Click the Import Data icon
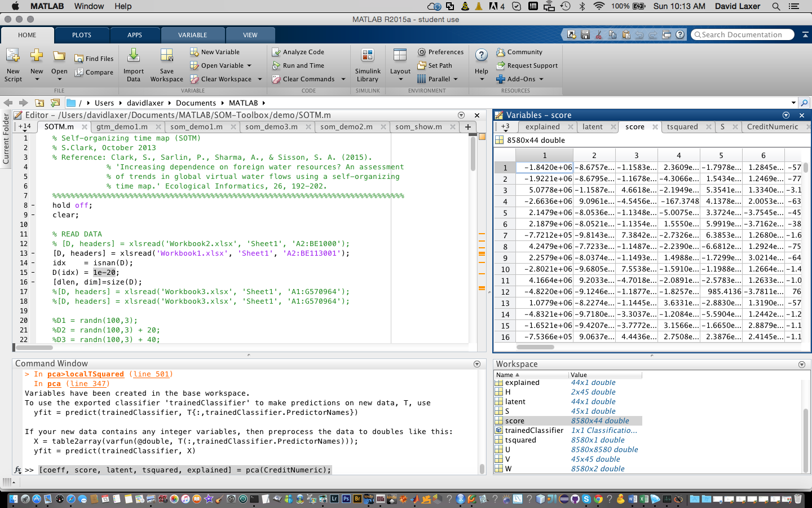 (x=134, y=56)
